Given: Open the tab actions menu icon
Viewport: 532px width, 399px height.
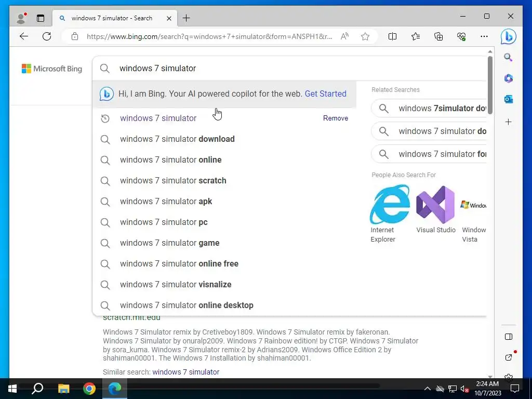Looking at the screenshot, I should [41, 18].
